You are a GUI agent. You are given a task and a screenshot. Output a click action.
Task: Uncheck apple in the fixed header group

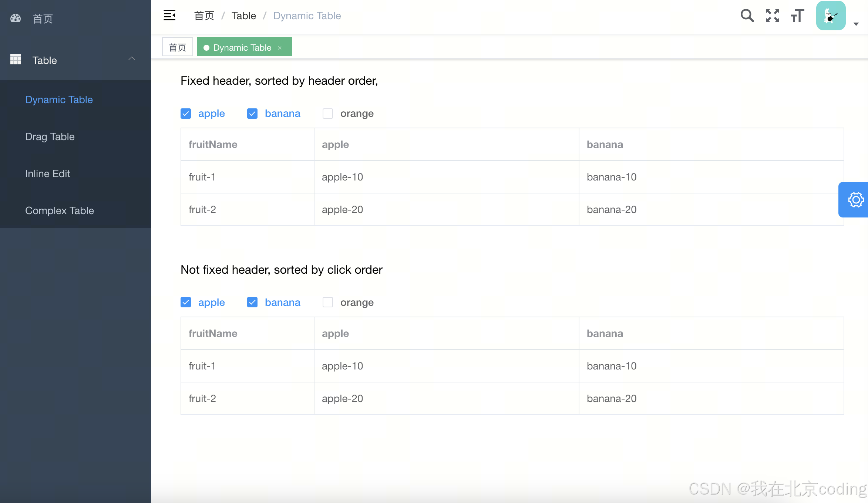186,114
